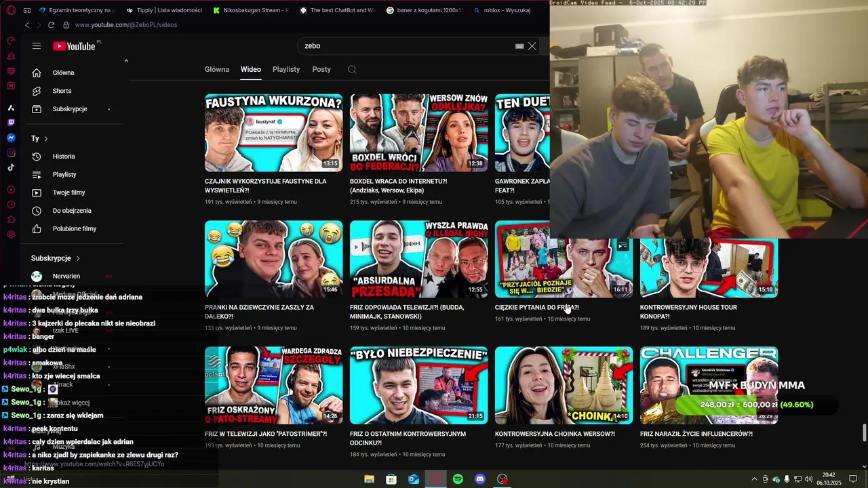Open title PRANKI NA DZIEWCZYNIE ZASZŁY ZA DALEKO
868x488 pixels.
[259, 312]
